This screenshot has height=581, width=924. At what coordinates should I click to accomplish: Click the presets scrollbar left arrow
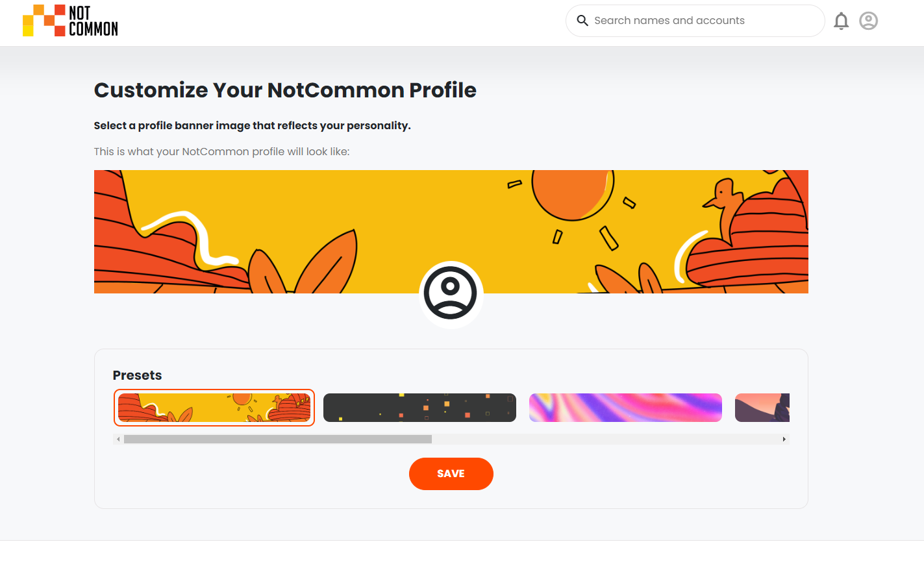(118, 439)
